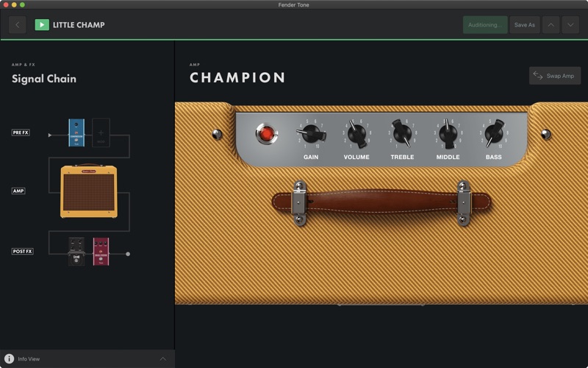The image size is (588, 368).
Task: Click the BASS knob
Action: (494, 133)
